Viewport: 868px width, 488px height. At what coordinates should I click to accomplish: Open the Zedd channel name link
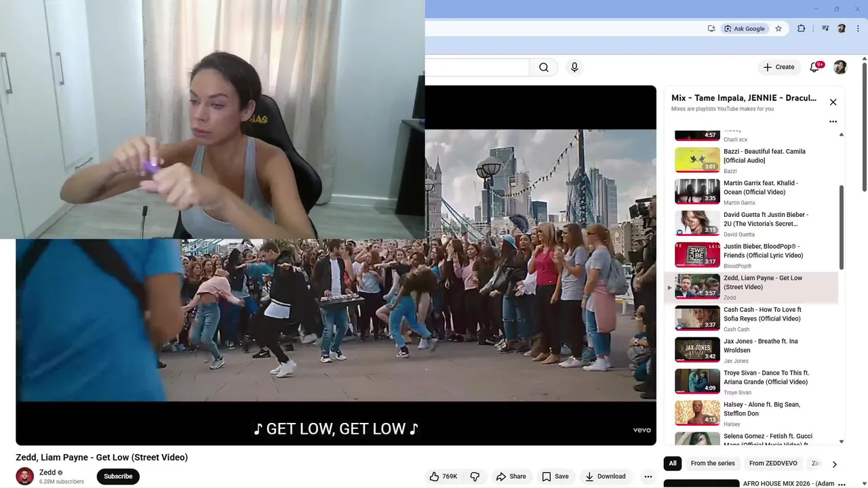pos(47,472)
